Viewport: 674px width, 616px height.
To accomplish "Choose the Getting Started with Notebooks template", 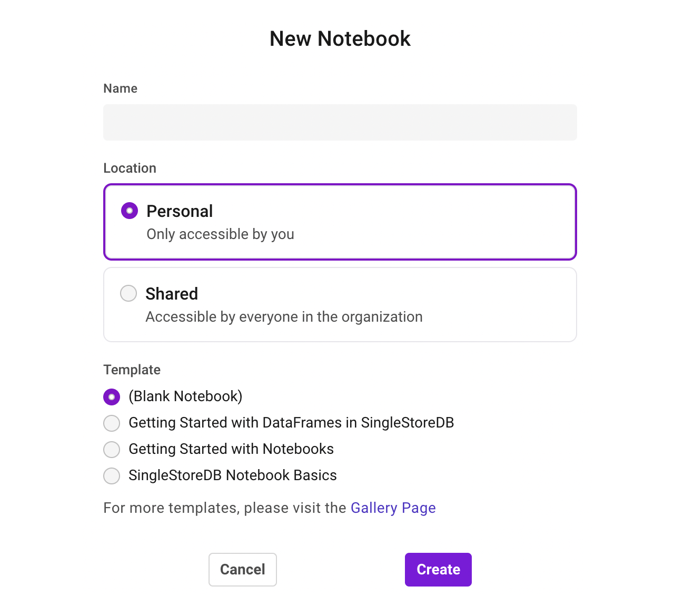I will 112,449.
